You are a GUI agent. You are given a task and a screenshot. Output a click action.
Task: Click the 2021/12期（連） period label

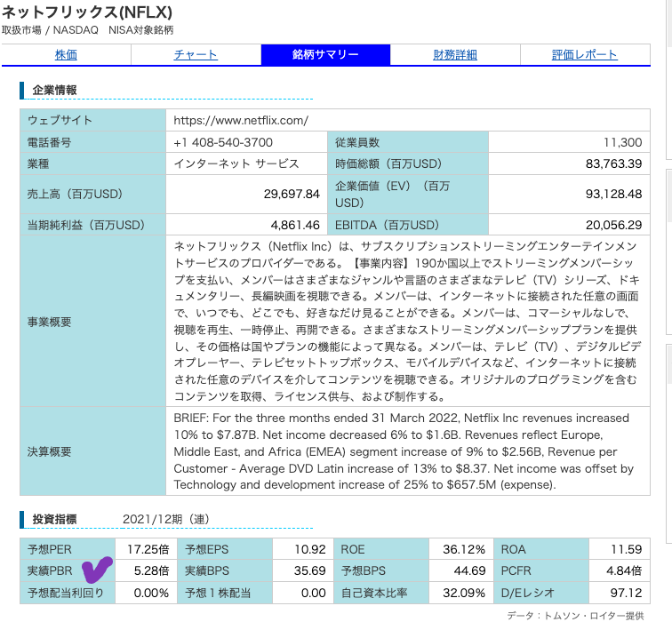click(x=166, y=519)
